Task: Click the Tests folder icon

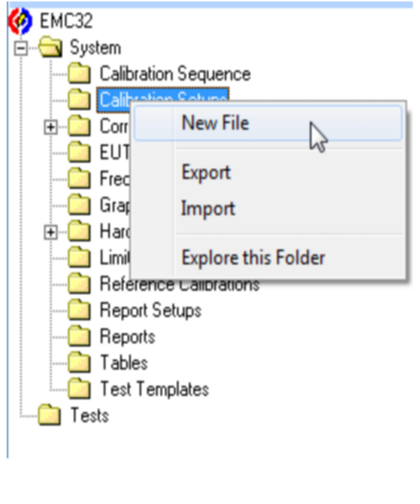Action: 50,415
